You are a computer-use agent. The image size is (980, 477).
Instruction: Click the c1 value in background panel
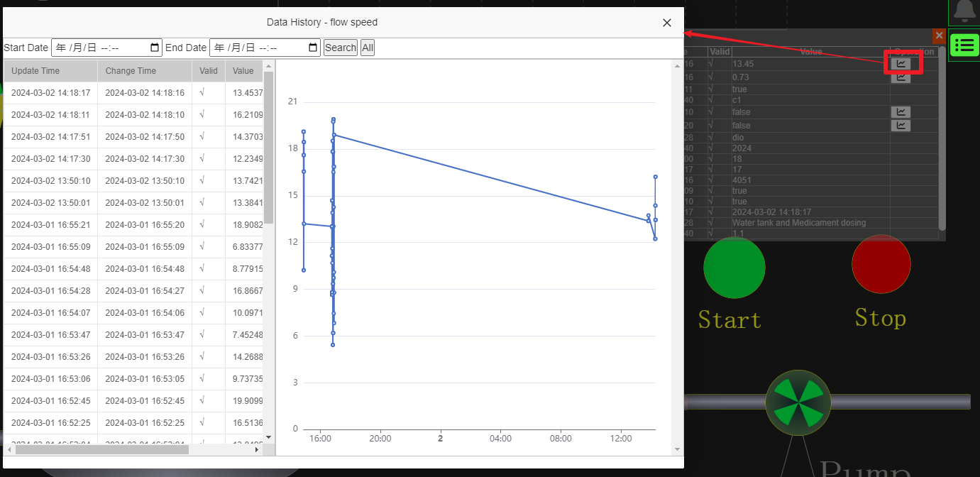point(737,100)
